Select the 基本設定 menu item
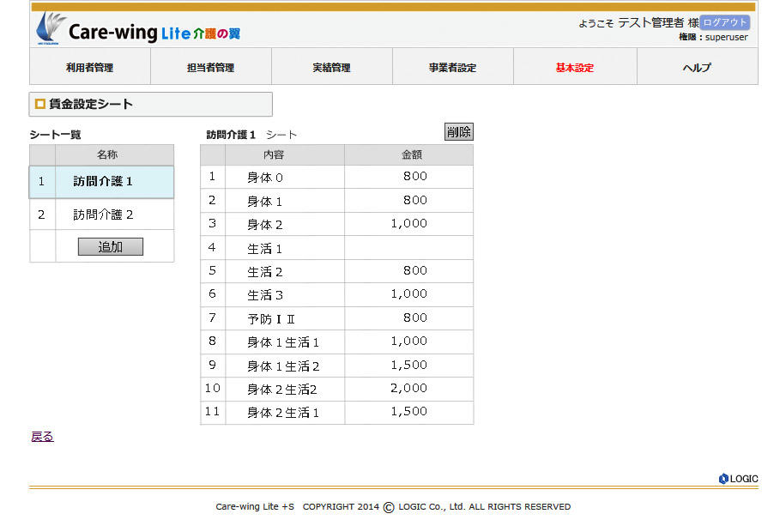The image size is (780, 532). point(575,67)
